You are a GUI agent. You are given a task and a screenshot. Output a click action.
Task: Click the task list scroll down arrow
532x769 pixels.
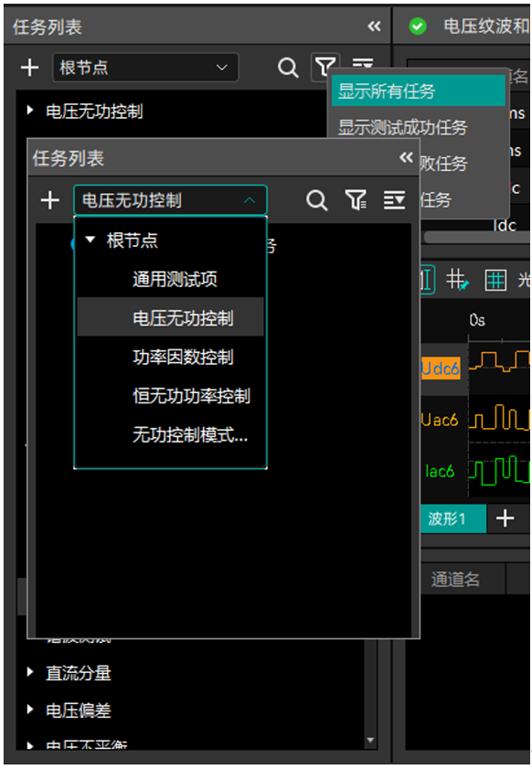(x=370, y=740)
